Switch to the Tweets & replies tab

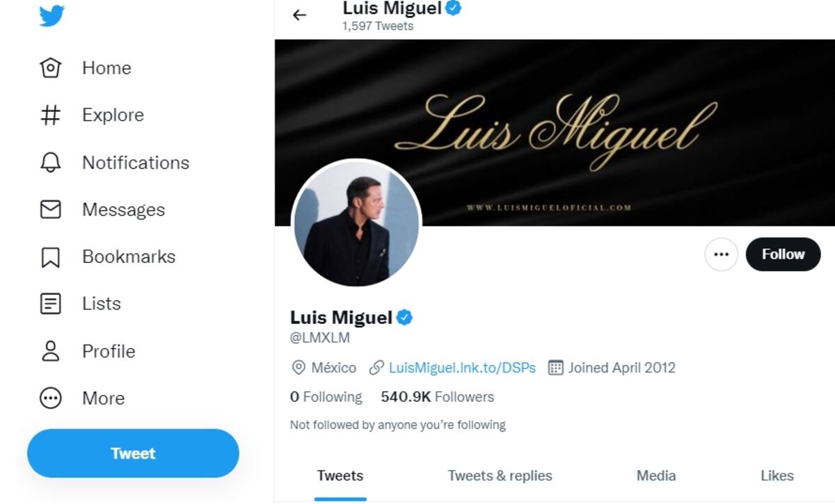500,476
